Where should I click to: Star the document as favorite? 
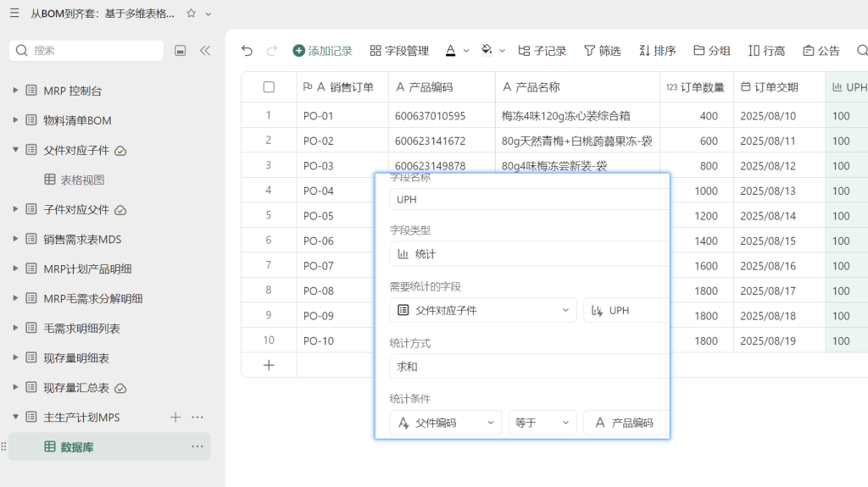coord(191,14)
